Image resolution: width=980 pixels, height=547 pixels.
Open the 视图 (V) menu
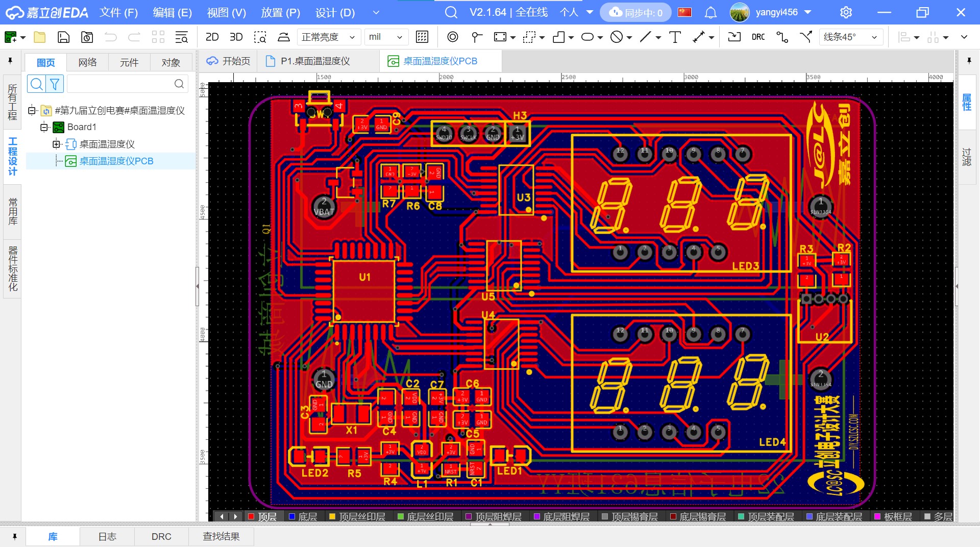pyautogui.click(x=226, y=12)
